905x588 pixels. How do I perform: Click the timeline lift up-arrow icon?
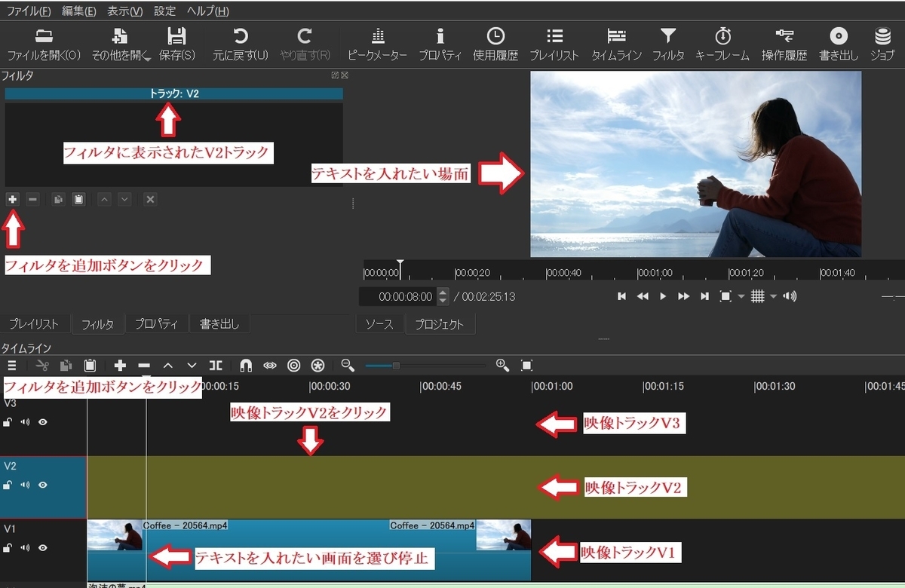tap(168, 366)
